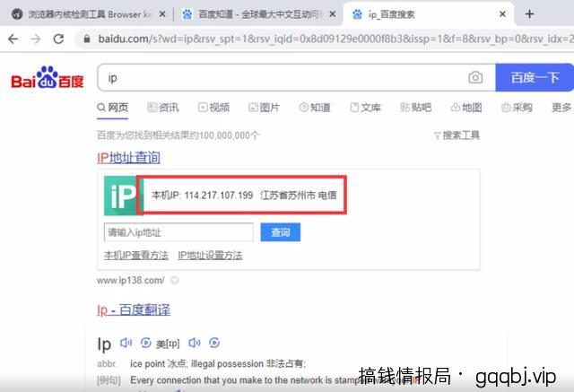The width and height of the screenshot is (574, 392).
Task: Reload the page with refresh icon
Action: 58,39
